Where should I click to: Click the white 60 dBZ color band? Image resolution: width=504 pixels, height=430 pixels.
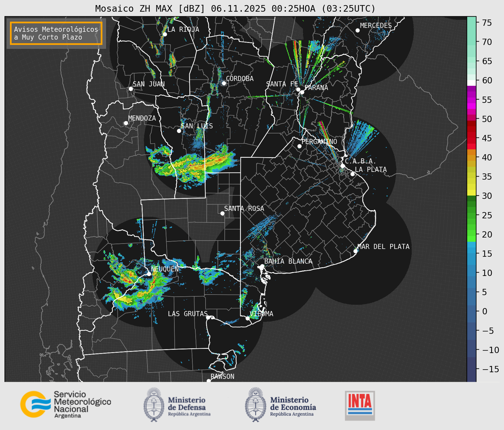(471, 83)
